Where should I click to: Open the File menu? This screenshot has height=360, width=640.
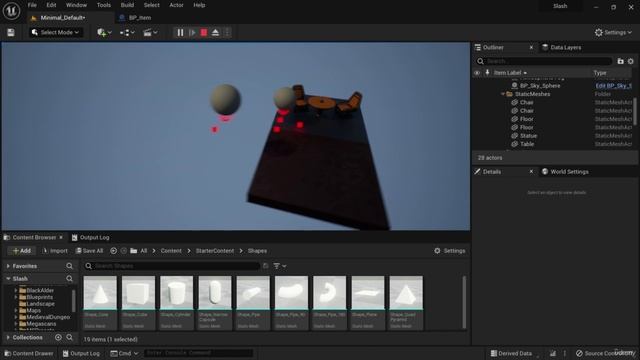[x=32, y=5]
